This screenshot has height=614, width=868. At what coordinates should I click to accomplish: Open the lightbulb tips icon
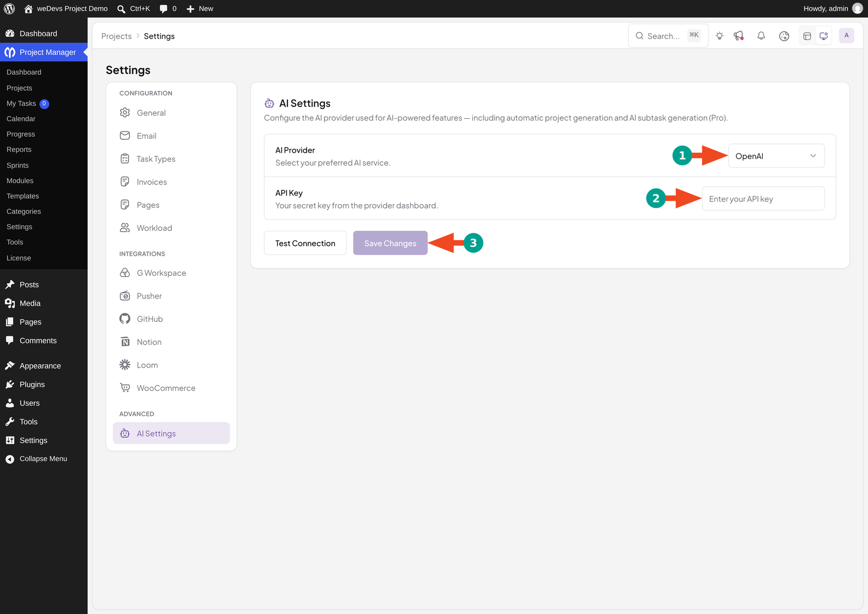coord(719,36)
